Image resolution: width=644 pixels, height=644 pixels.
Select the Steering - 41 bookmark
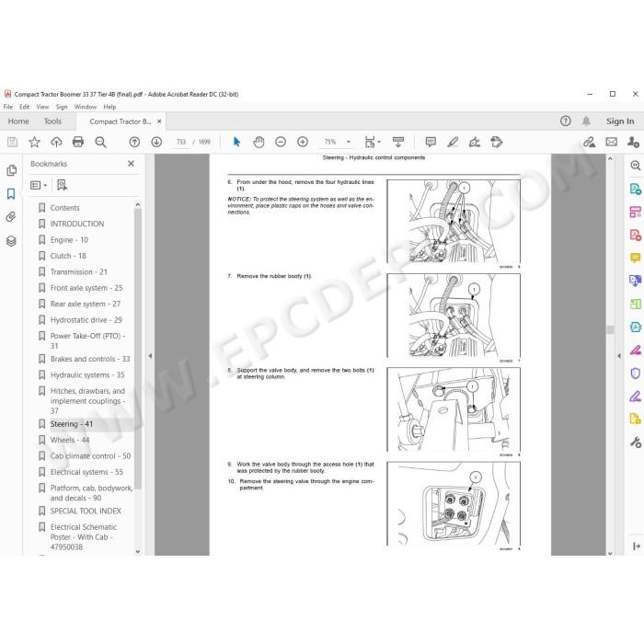(x=72, y=424)
